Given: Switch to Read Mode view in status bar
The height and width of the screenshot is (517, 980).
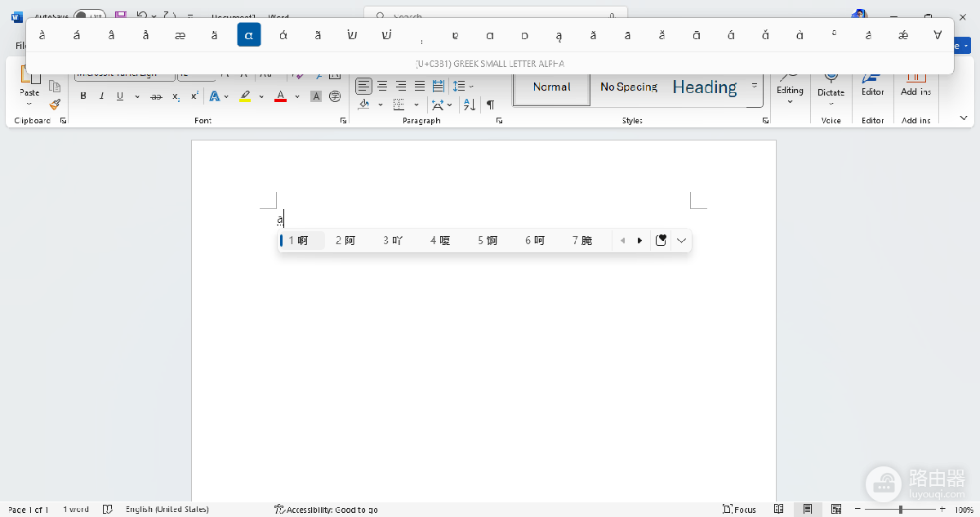Looking at the screenshot, I should pyautogui.click(x=779, y=510).
